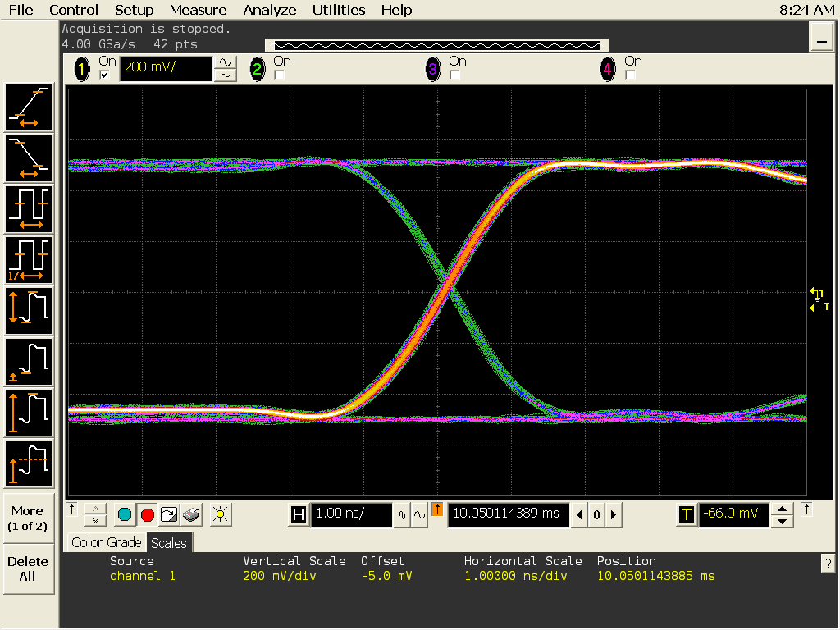Click the channel 1 larger-scale waveform button
Screen dimensions: 840x630
(225, 62)
